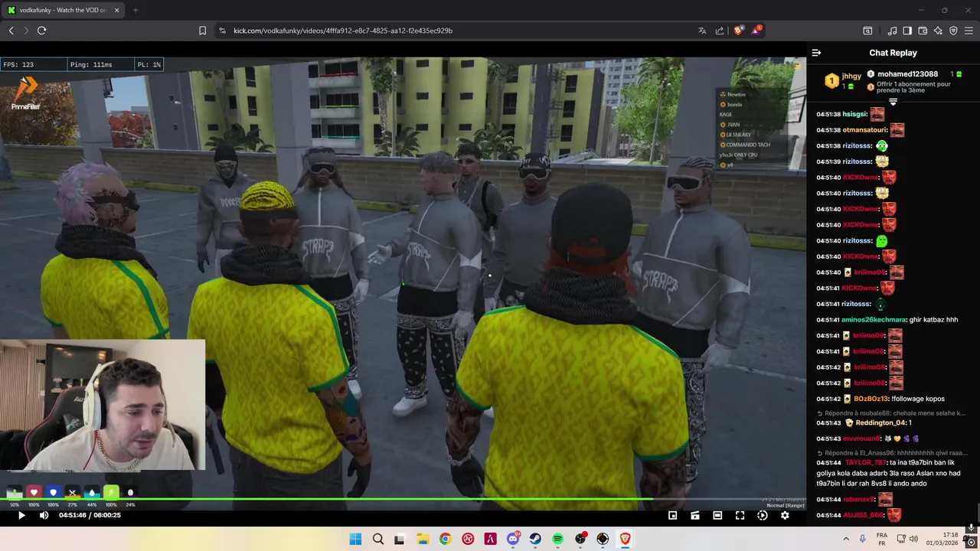Seek on the green video progress bar
980x551 pixels.
pyautogui.click(x=403, y=500)
